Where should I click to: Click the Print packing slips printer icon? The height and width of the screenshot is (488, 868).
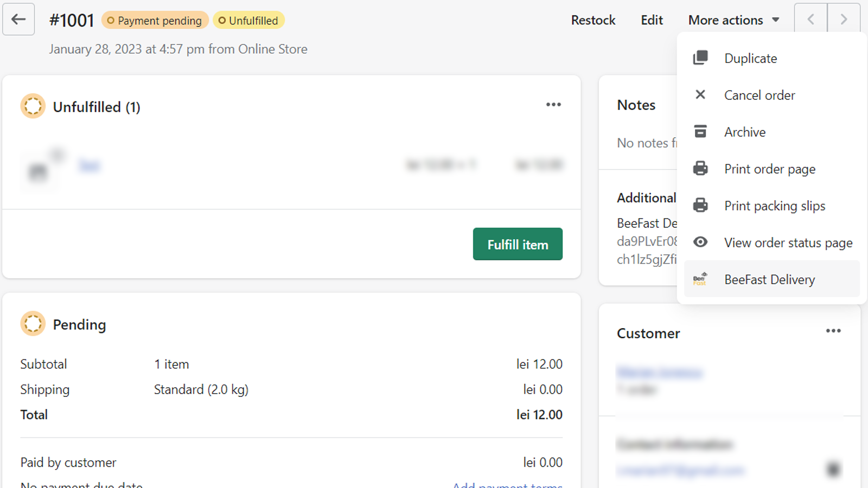[700, 205]
